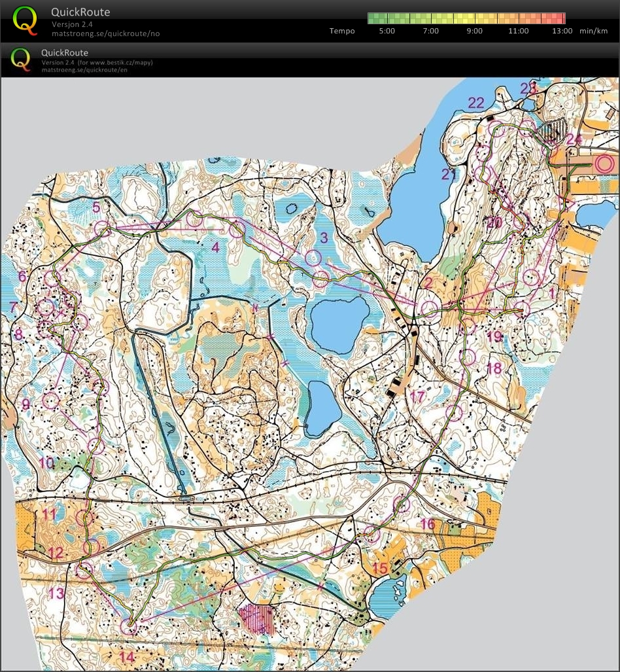This screenshot has height=672, width=620.
Task: Click the small QuickRoute title above Version 2.4
Action: pyautogui.click(x=65, y=53)
